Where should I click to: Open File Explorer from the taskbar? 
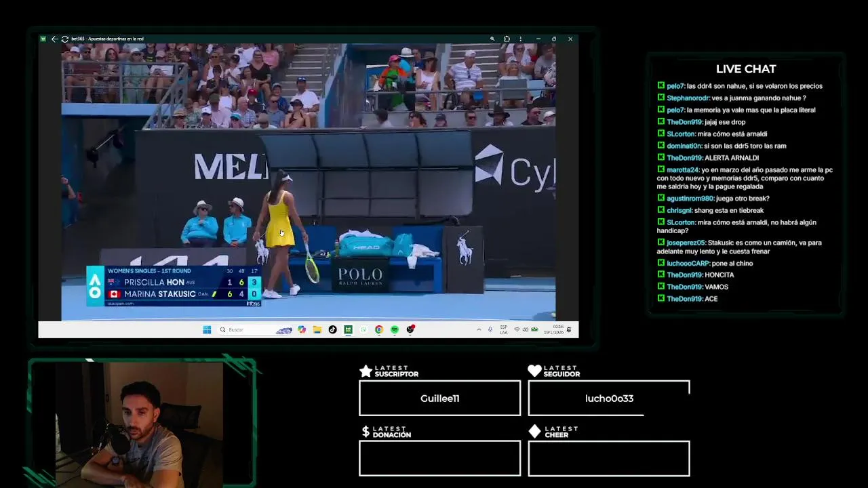(317, 329)
